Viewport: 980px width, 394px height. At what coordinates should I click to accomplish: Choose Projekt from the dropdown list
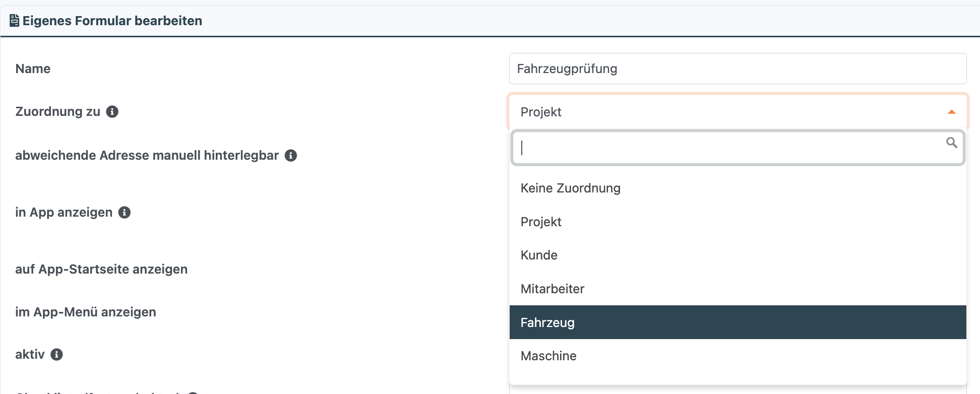541,222
